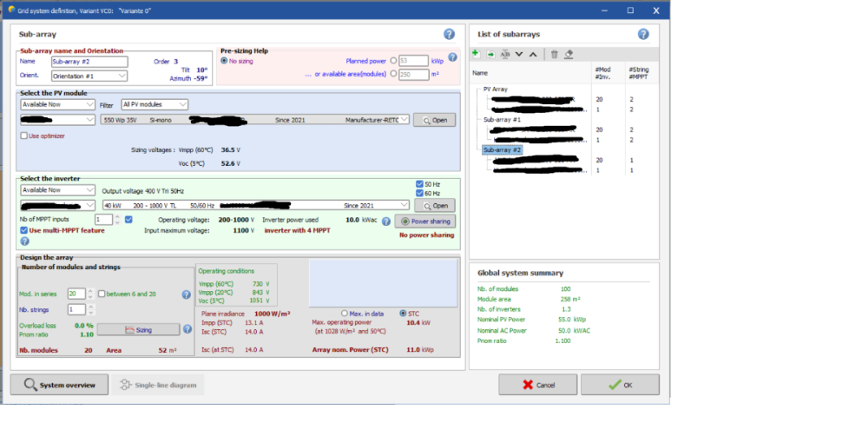Open help for the List of subarrays panel

(x=643, y=35)
